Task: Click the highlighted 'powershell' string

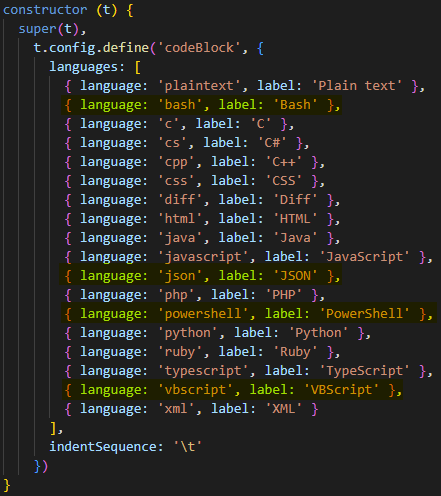Action: [203, 314]
